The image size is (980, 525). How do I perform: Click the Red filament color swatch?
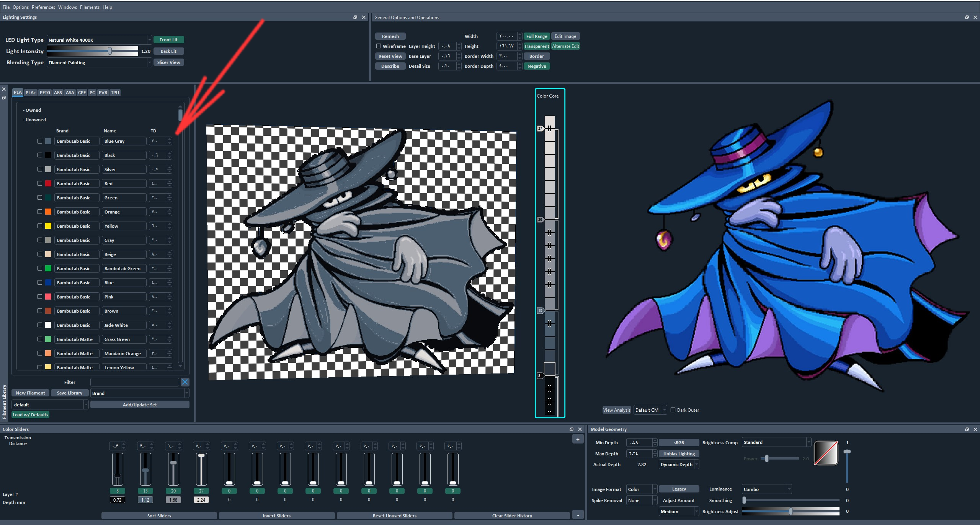click(x=48, y=184)
